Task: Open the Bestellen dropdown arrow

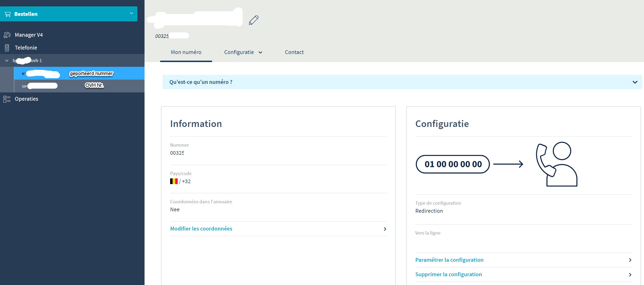Action: coord(131,14)
